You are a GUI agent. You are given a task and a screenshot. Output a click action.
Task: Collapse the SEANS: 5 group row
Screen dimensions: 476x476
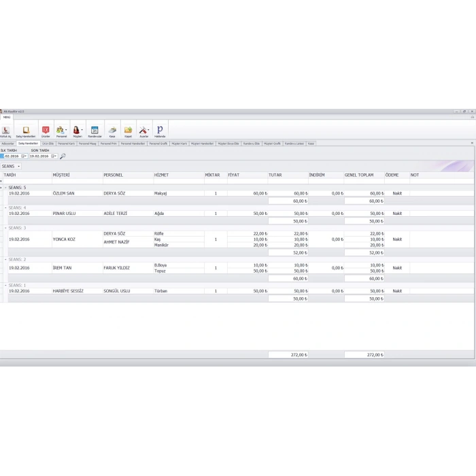point(5,187)
